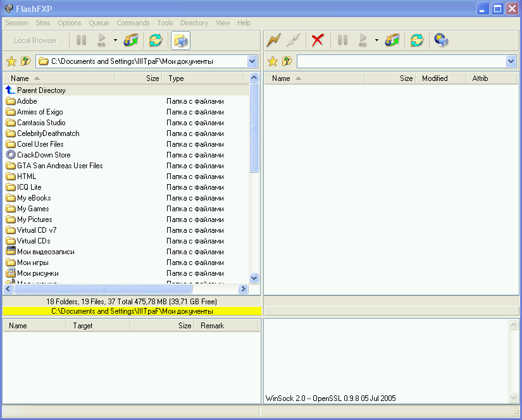Sort local list by Type column
This screenshot has width=522, height=420.
point(203,78)
